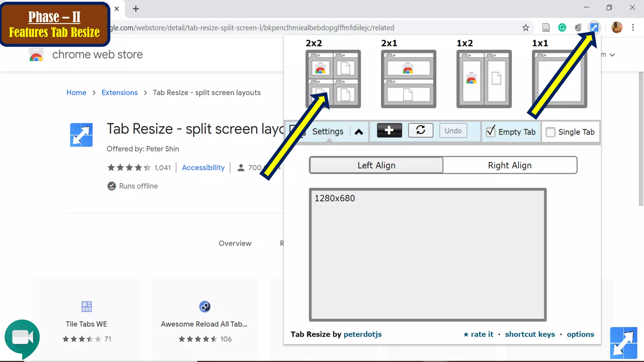The width and height of the screenshot is (644, 362).
Task: Click the Tab Resize extension toolbar icon
Action: tap(594, 28)
